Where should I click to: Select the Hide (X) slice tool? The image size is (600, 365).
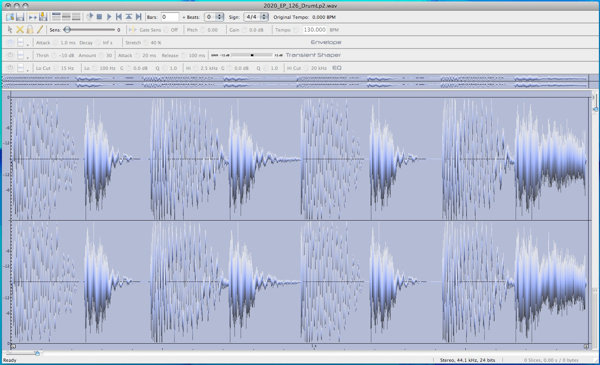tap(20, 29)
